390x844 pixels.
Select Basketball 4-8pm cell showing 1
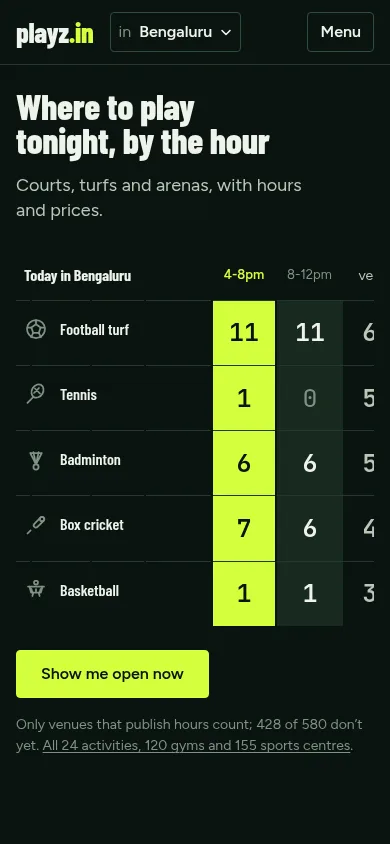(244, 594)
